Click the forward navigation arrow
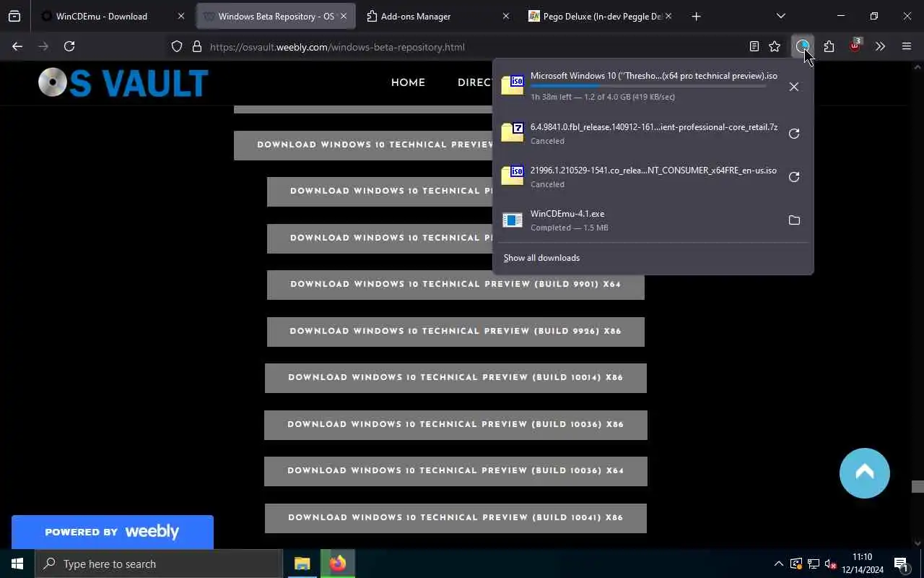Screen dimensions: 924x578 43,47
